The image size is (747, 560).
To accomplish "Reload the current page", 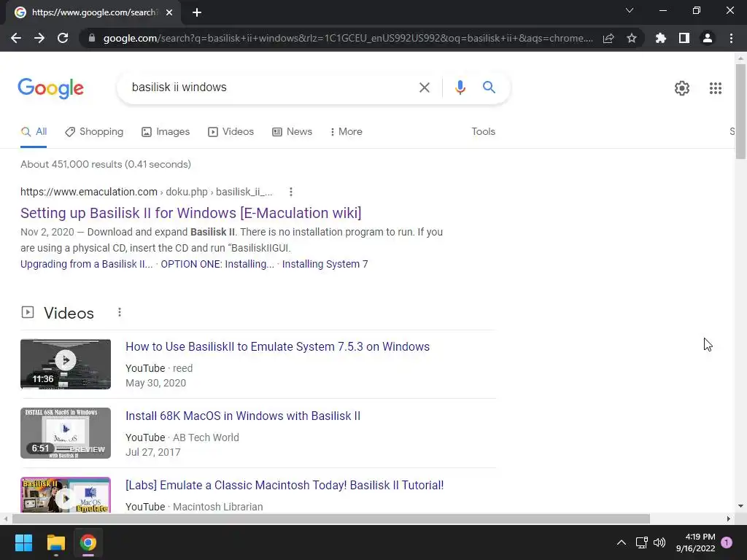I will (63, 38).
